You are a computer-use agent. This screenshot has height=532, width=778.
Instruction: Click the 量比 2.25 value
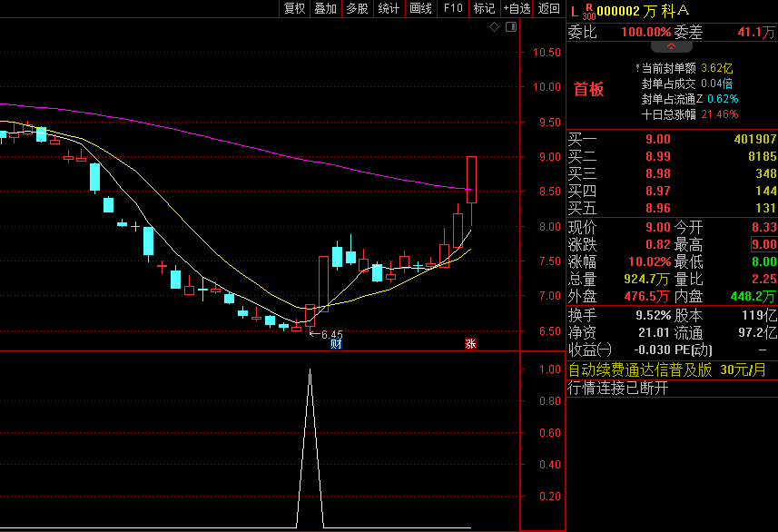(x=763, y=279)
